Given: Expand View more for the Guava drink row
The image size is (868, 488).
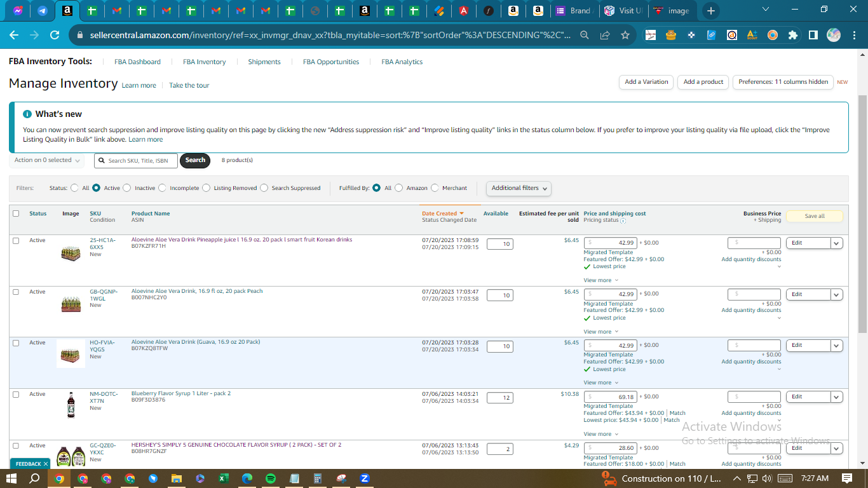Looking at the screenshot, I should [x=600, y=383].
